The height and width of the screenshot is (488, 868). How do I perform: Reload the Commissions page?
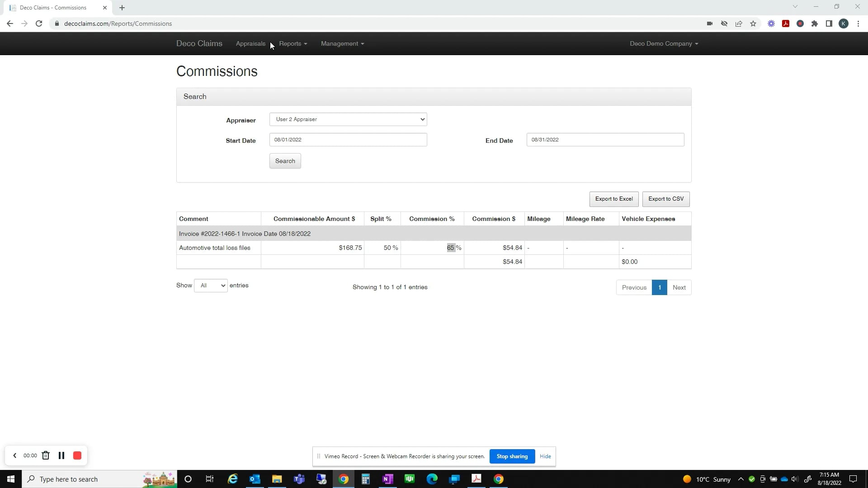click(x=39, y=23)
